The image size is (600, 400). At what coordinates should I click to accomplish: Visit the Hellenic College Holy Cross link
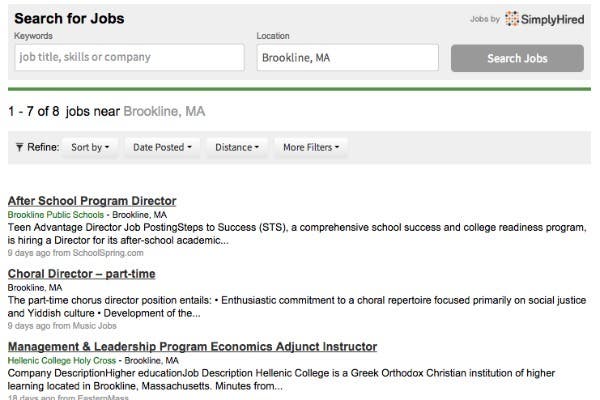click(62, 361)
